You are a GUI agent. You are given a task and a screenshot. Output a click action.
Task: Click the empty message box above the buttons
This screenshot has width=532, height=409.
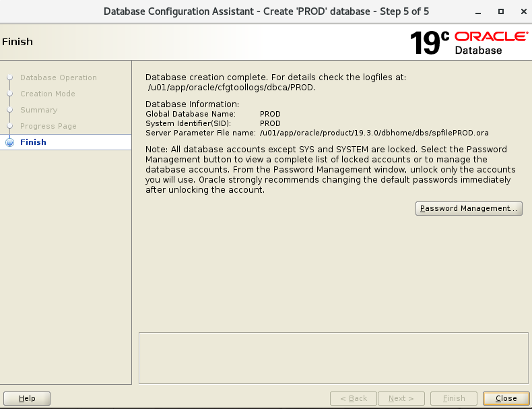tap(333, 358)
